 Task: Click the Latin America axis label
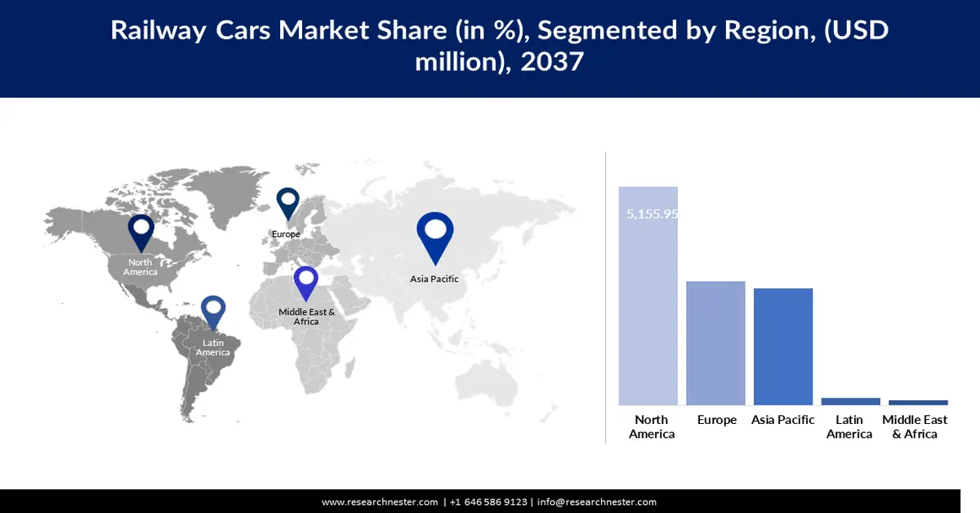point(849,426)
